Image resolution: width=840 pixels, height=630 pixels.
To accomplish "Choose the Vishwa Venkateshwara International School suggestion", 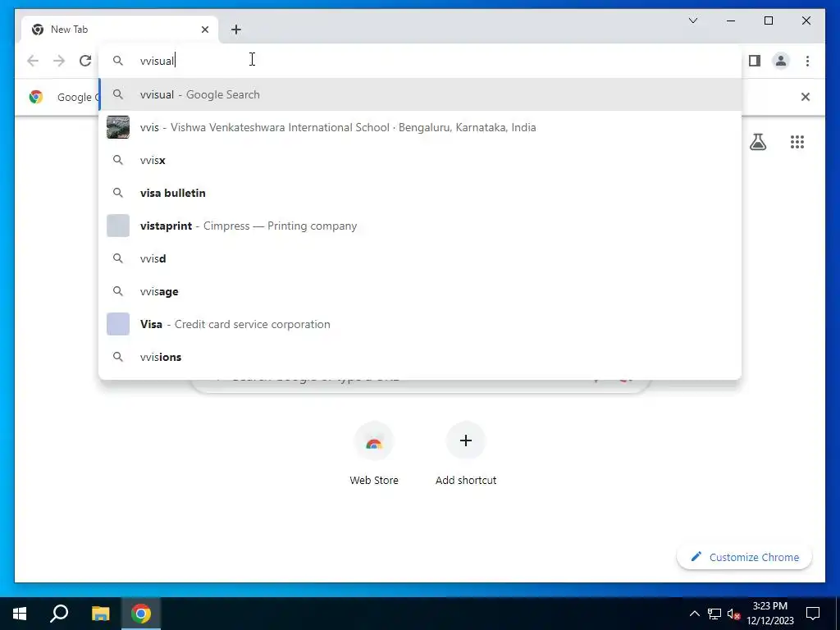I will pyautogui.click(x=420, y=127).
